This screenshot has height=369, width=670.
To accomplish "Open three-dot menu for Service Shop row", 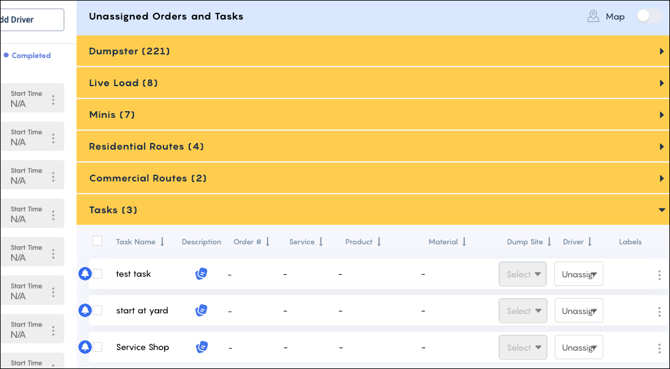I will [x=659, y=348].
